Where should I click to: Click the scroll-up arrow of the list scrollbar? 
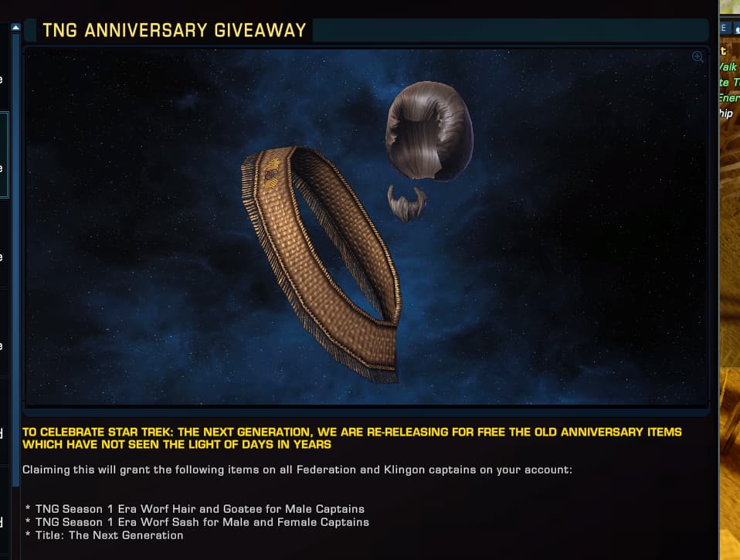[15, 27]
